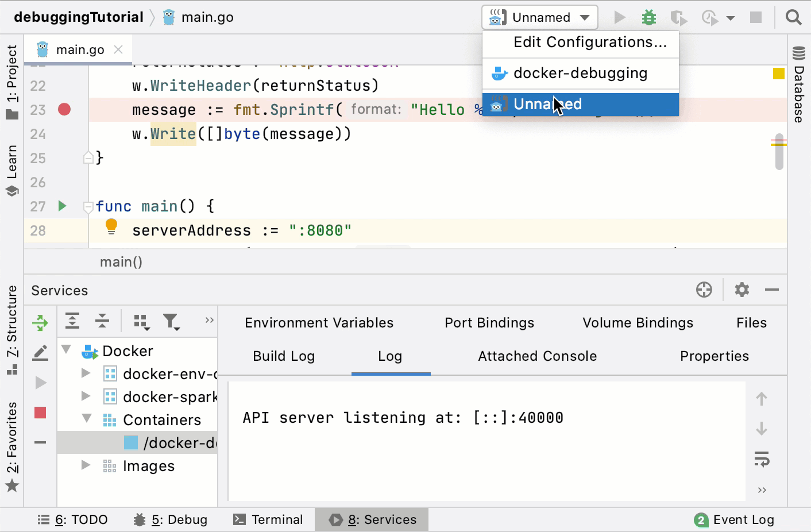The height and width of the screenshot is (532, 811).
Task: Open the filter icon in the Services toolbar
Action: coord(171,322)
